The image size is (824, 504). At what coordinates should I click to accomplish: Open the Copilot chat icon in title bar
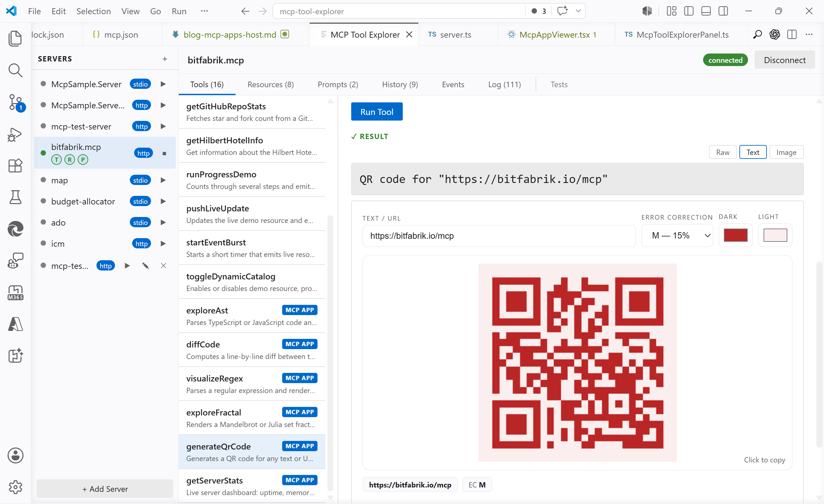[562, 11]
